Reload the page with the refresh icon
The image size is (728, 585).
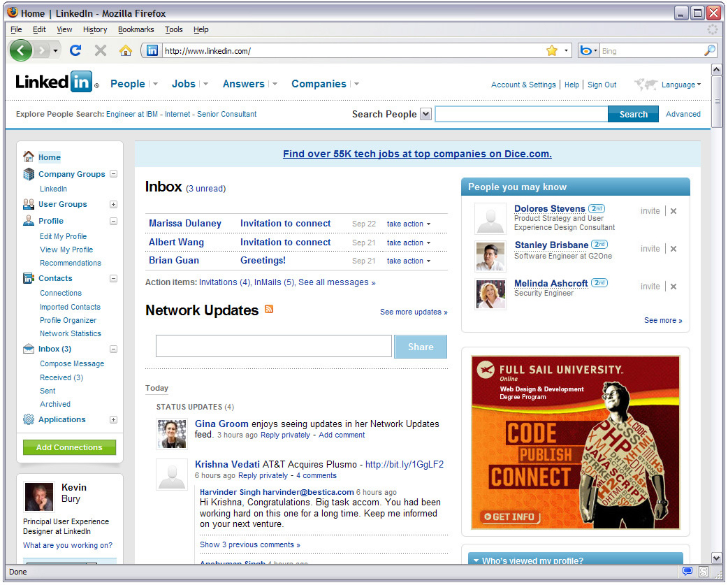coord(75,50)
